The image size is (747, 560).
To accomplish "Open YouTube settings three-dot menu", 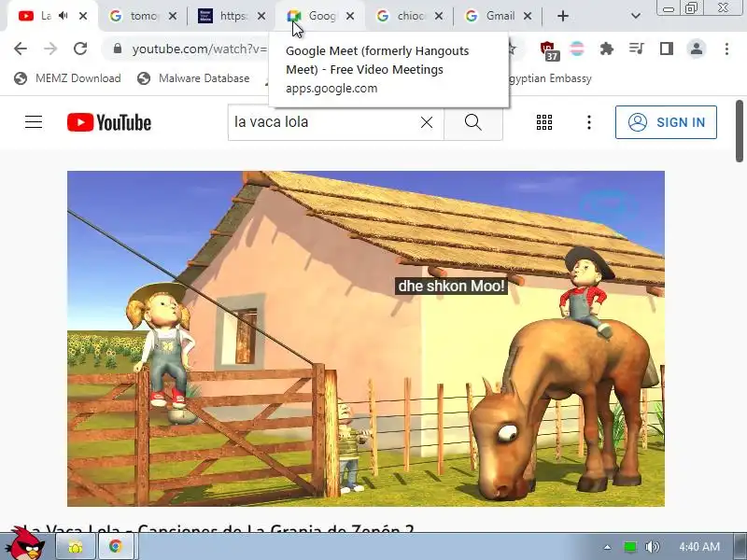I will click(589, 122).
